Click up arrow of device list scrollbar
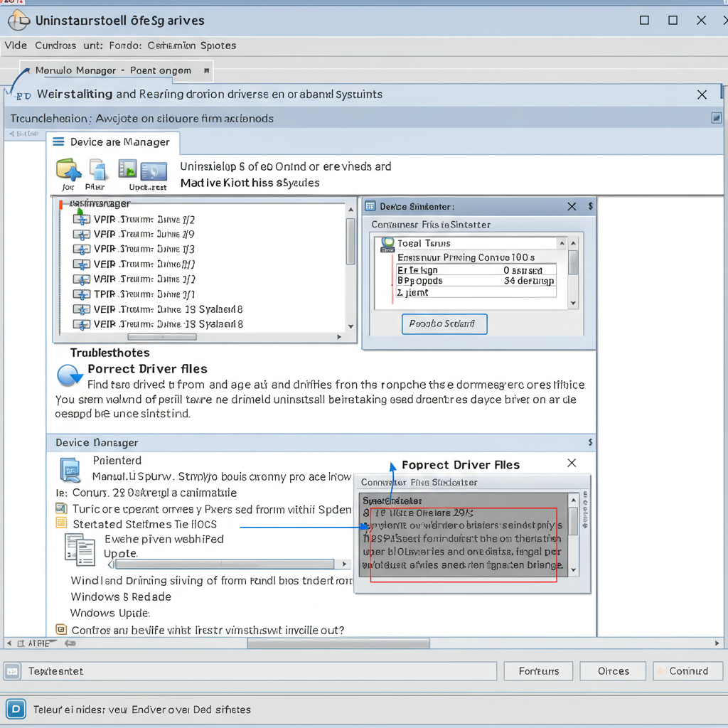Image resolution: width=728 pixels, height=728 pixels. coord(351,210)
